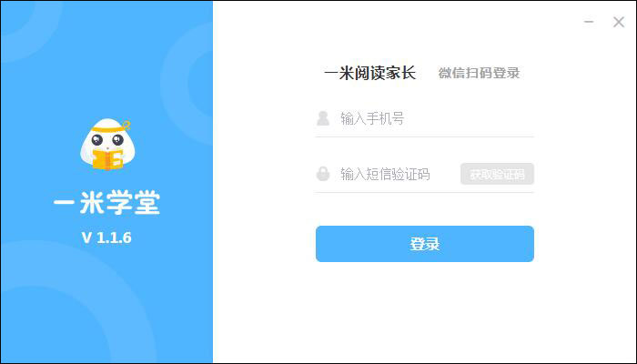Click the padlock icon beside verification code

pyautogui.click(x=323, y=174)
